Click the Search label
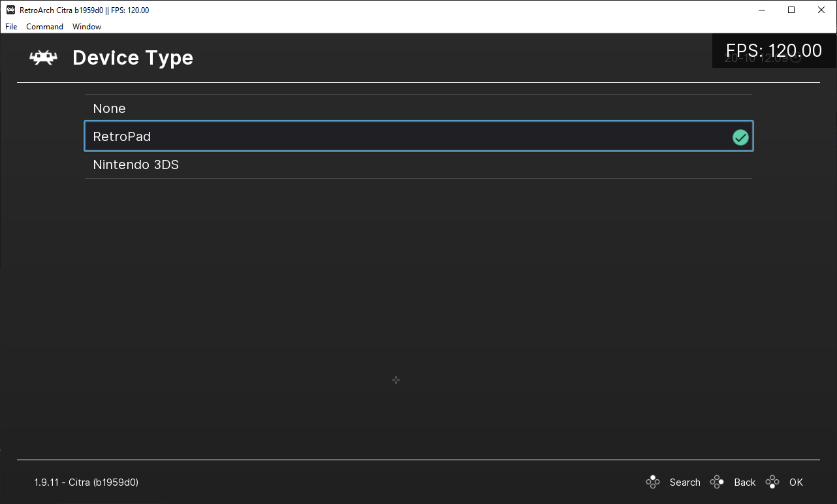Image resolution: width=837 pixels, height=504 pixels. [685, 482]
